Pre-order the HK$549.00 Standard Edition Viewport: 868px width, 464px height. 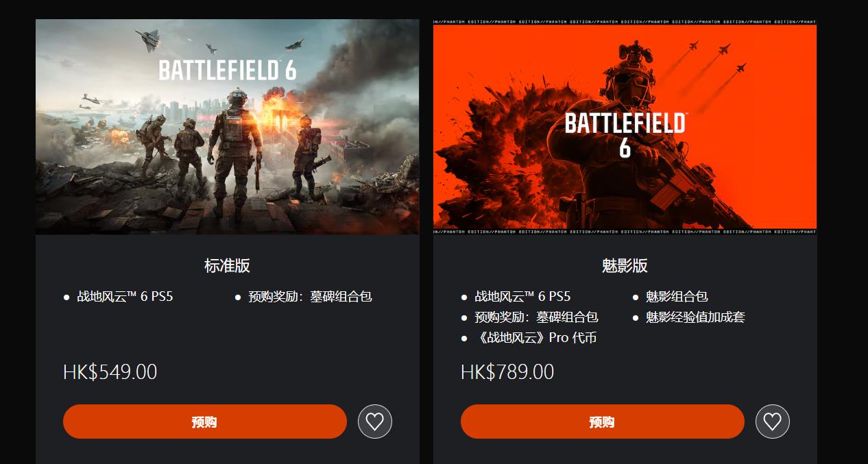point(204,422)
